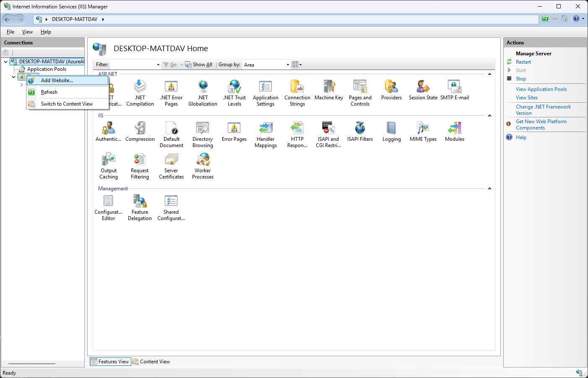This screenshot has height=378, width=588.
Task: Select Application Pools tree node
Action: pyautogui.click(x=47, y=69)
